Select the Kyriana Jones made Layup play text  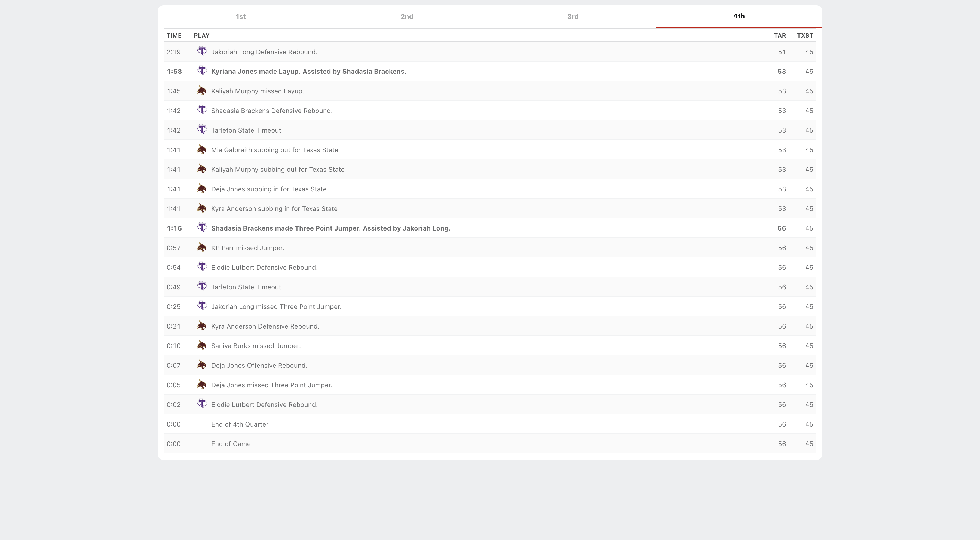pos(308,72)
